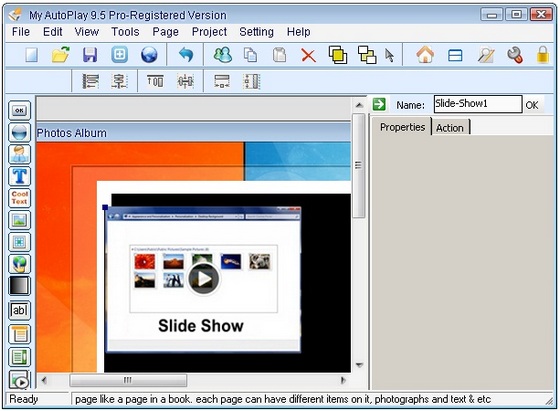Open the wrench tool icon

(x=515, y=55)
